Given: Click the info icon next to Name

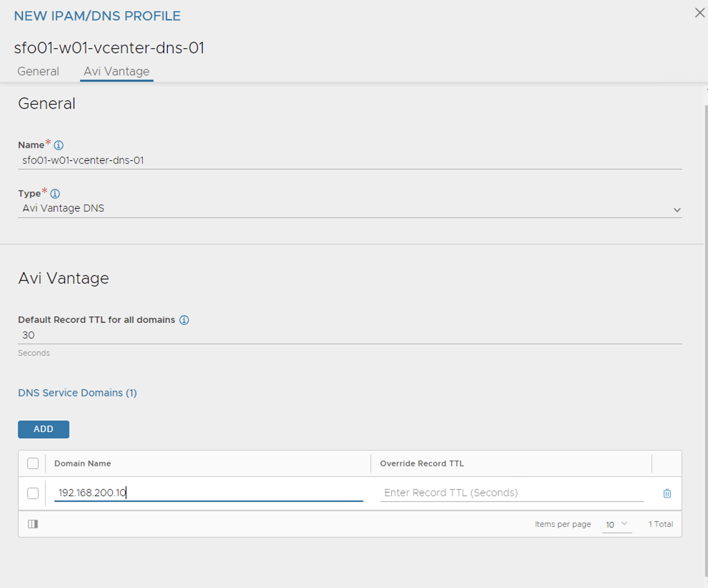Looking at the screenshot, I should [59, 145].
